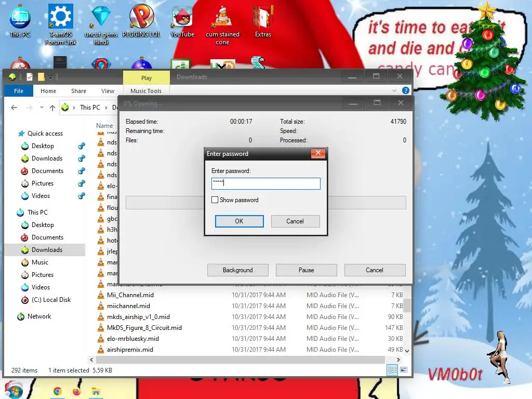Open YouTube desktop shortcut
532x399 pixels.
coord(182,20)
